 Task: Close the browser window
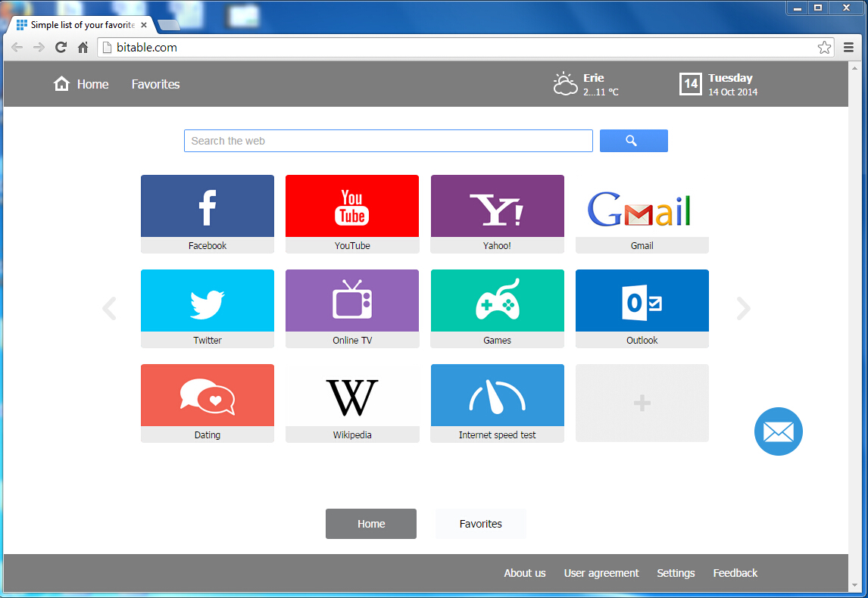[846, 8]
